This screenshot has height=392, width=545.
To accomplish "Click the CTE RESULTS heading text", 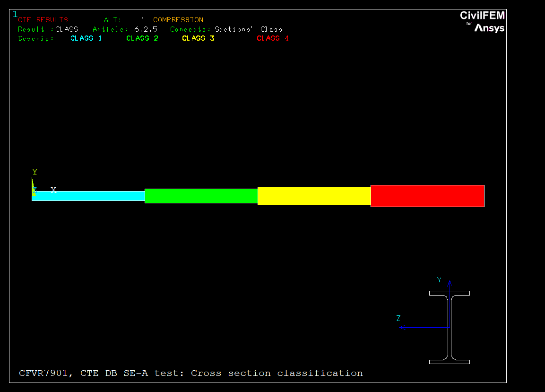I will tap(43, 20).
